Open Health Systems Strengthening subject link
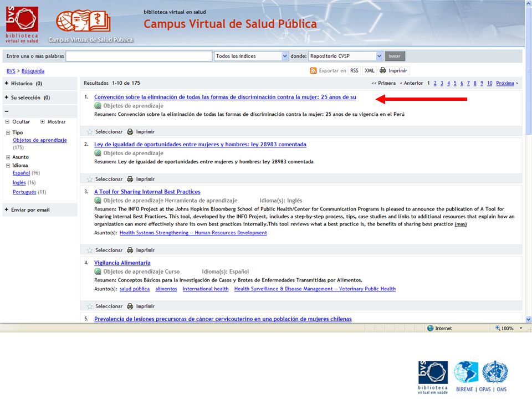Viewport: 532px width, 399px height. point(193,233)
